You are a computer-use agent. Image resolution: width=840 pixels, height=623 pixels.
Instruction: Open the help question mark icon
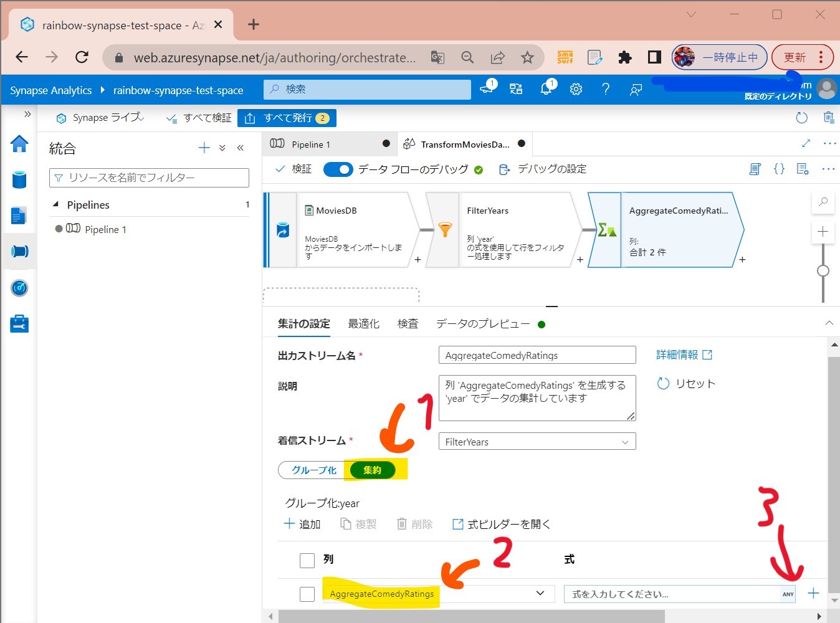[606, 89]
